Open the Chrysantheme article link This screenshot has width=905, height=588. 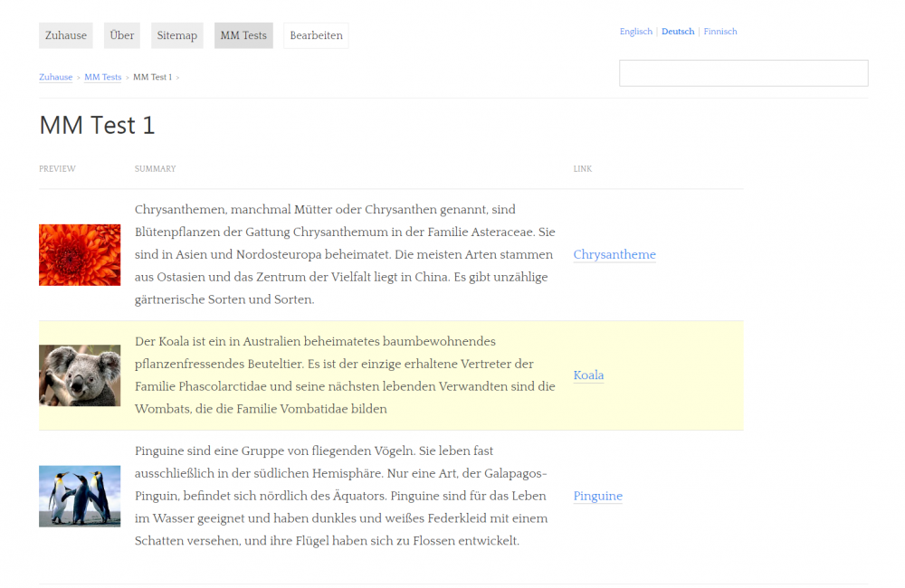click(x=614, y=254)
